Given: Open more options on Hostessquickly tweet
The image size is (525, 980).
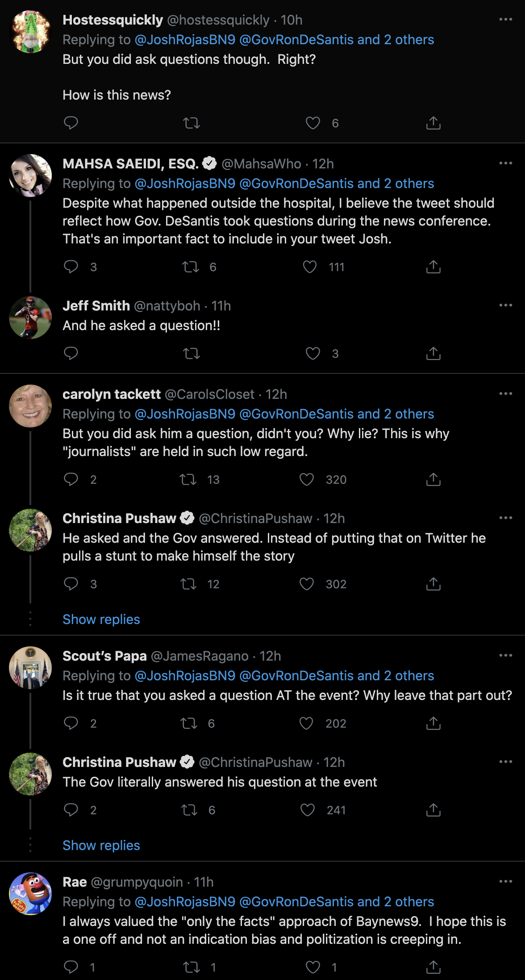Looking at the screenshot, I should coord(505,19).
